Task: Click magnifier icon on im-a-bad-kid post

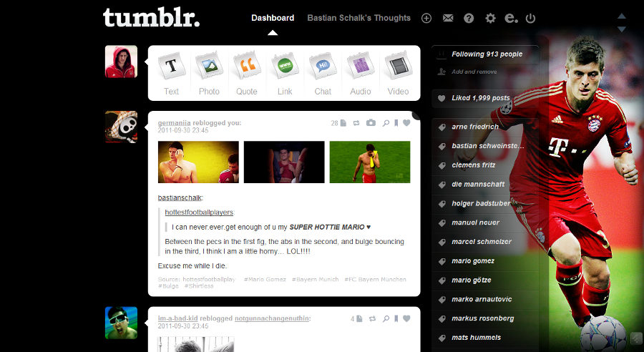Action: pos(386,318)
